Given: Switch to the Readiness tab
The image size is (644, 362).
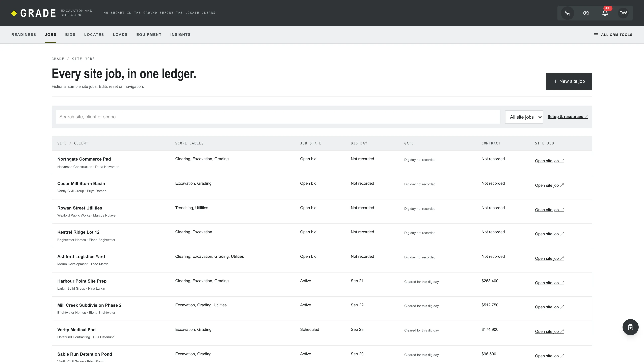Looking at the screenshot, I should (x=24, y=35).
